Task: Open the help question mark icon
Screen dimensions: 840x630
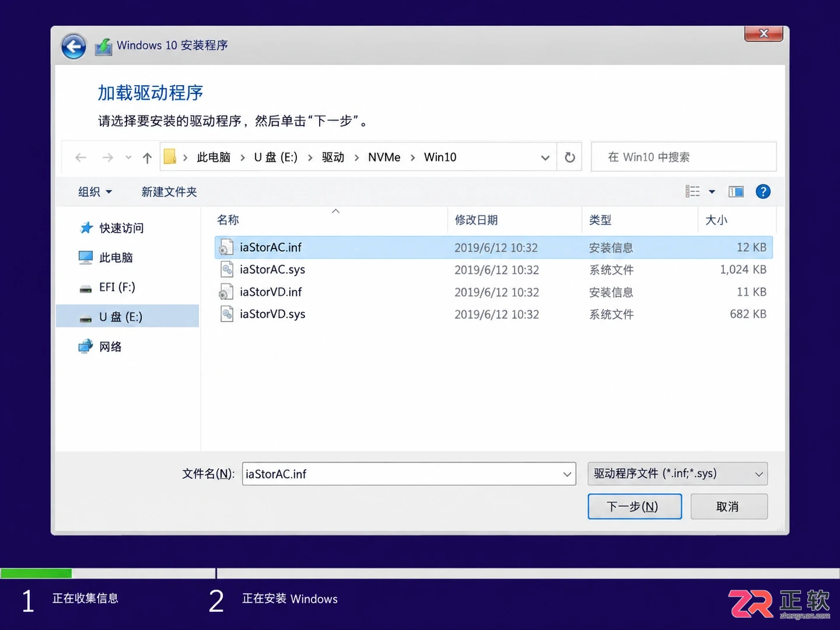Action: point(763,191)
